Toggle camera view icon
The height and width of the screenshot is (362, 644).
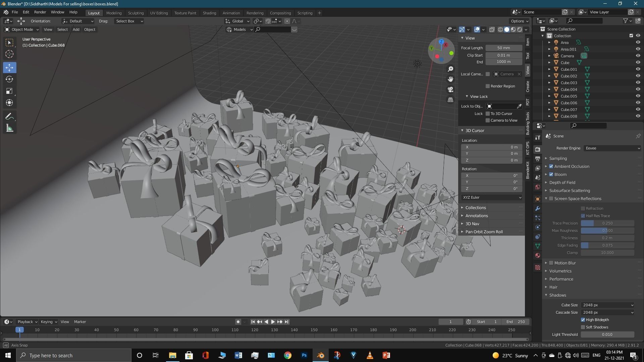pos(450,89)
